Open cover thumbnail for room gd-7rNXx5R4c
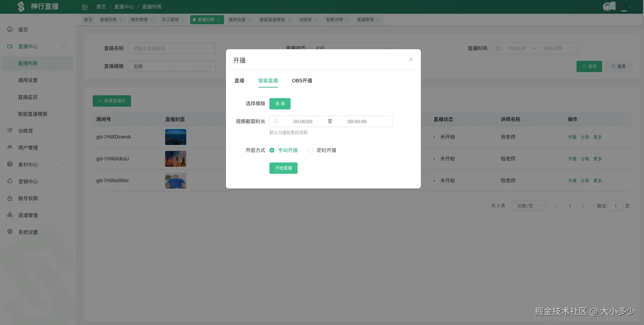This screenshot has height=325, width=644. point(176,181)
